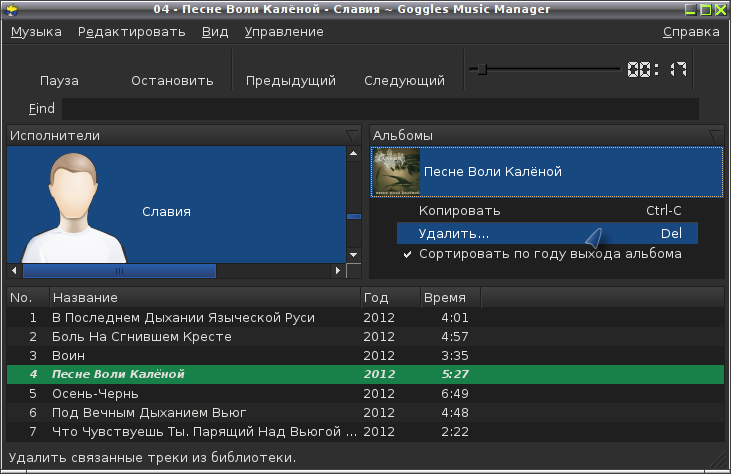Click the Goggles Music Manager title bar icon
This screenshot has height=474, width=731.
[12, 9]
